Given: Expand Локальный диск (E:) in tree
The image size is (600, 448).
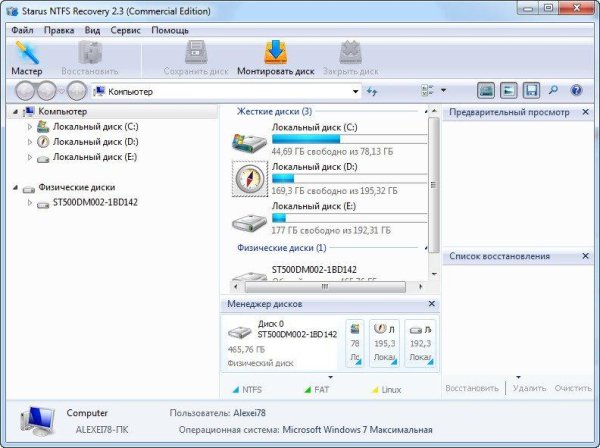Looking at the screenshot, I should point(29,157).
